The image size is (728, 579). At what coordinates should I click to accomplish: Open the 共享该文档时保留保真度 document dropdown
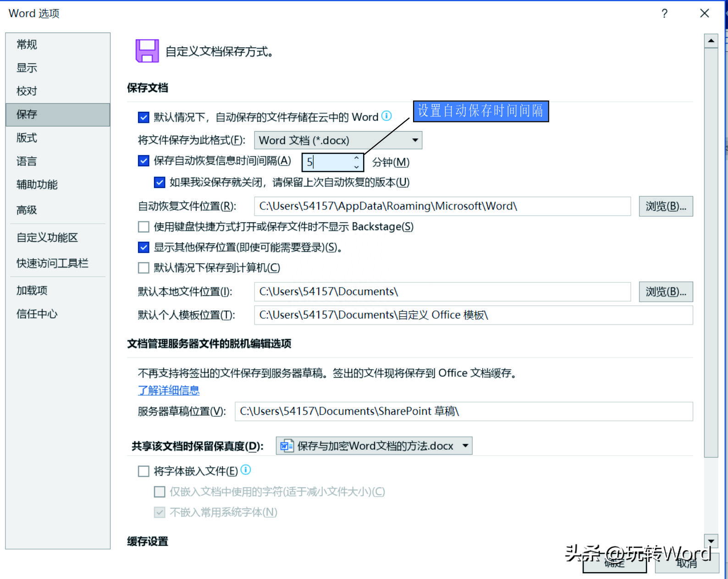[374, 446]
